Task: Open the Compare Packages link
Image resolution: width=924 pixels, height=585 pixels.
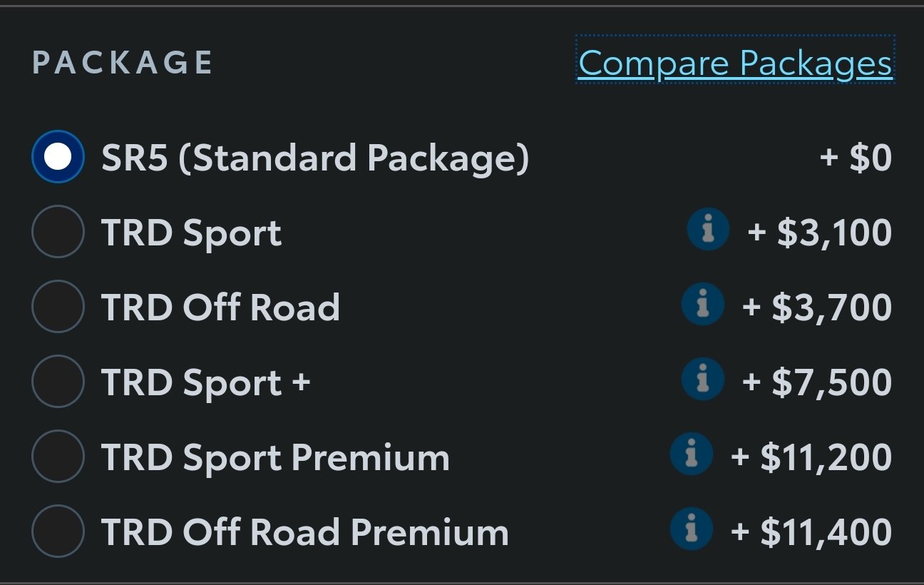Action: tap(735, 63)
